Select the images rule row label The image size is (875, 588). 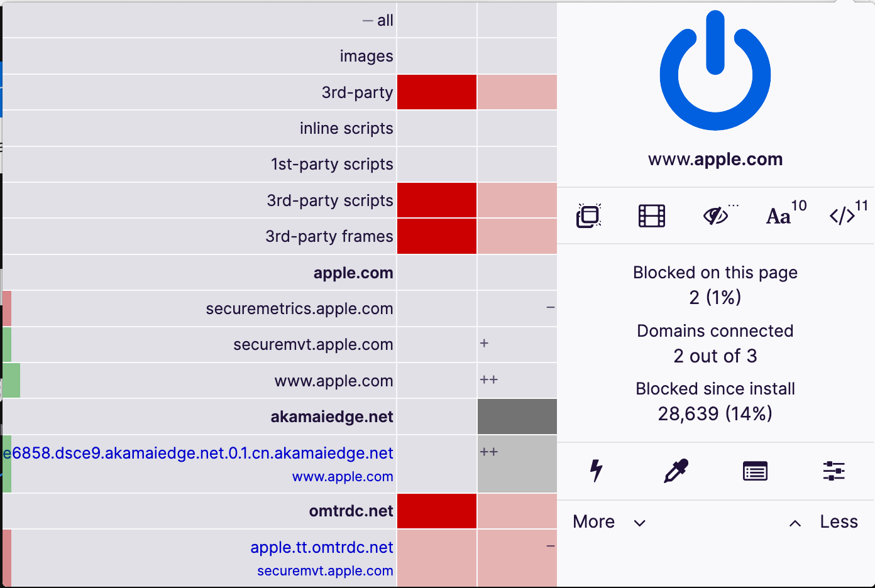[366, 57]
